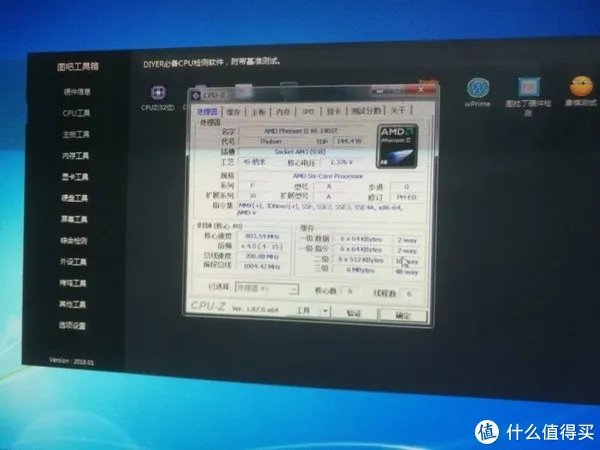The width and height of the screenshot is (600, 450).
Task: Click the 三级 cache value 6 MBytes
Action: tap(360, 271)
